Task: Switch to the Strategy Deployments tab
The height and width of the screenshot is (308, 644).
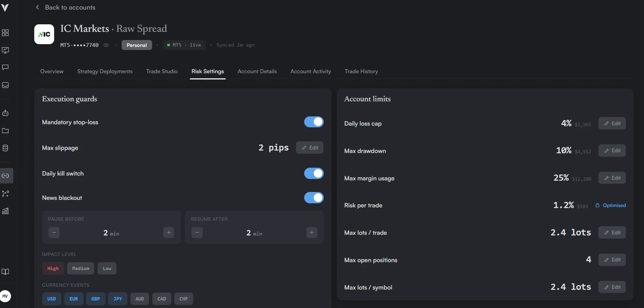Action: (105, 72)
